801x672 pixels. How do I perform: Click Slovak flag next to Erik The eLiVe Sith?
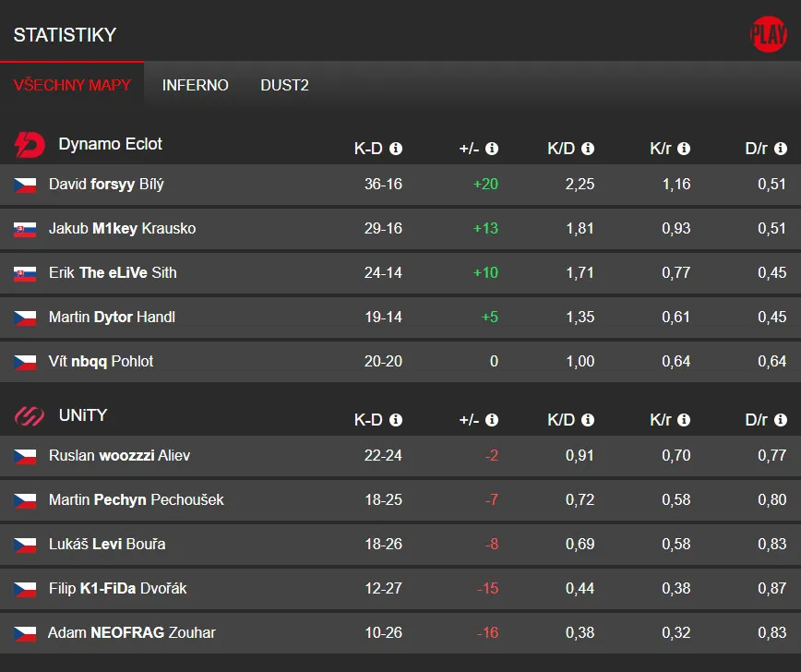click(x=25, y=273)
